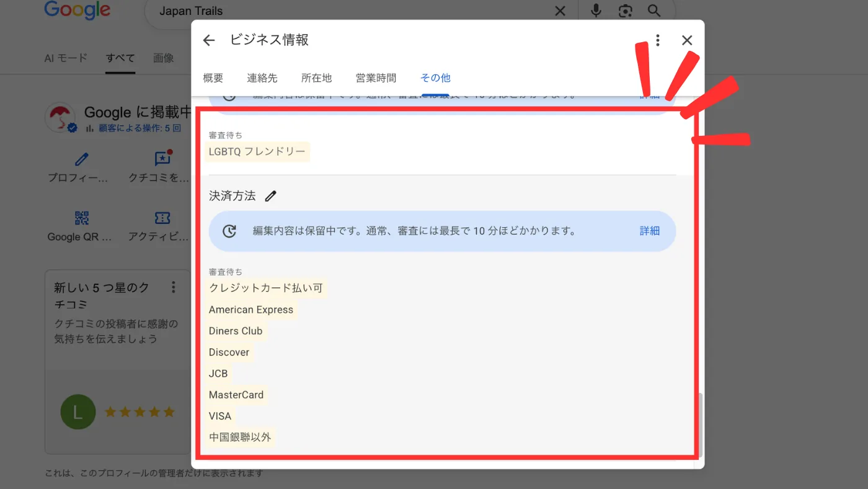Screen dimensions: 868x489
Task: Start voice search with the microphone icon
Action: [x=596, y=11]
